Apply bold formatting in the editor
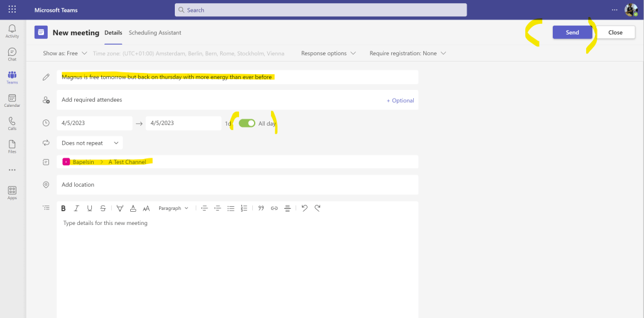 [63, 209]
